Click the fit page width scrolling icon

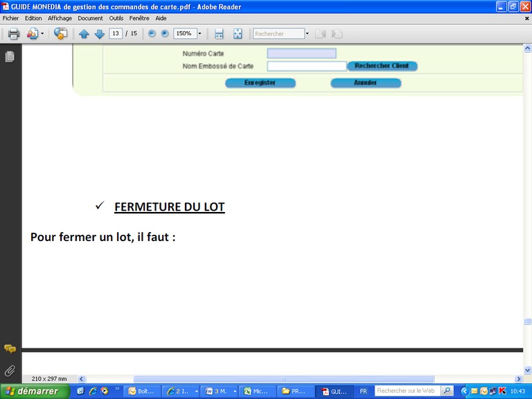(219, 33)
